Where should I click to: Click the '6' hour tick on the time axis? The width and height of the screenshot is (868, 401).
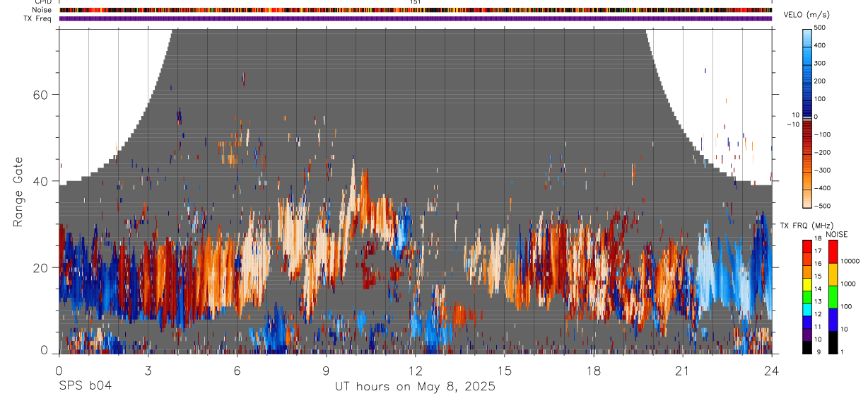[237, 370]
